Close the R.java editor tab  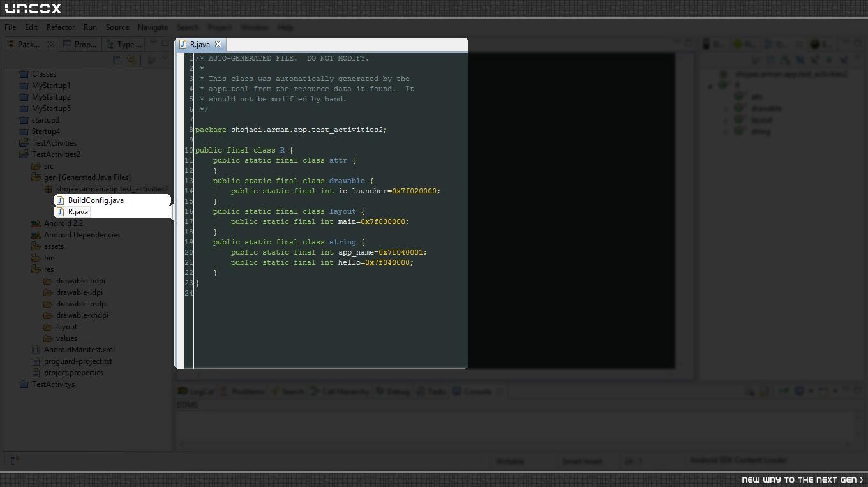coord(218,44)
